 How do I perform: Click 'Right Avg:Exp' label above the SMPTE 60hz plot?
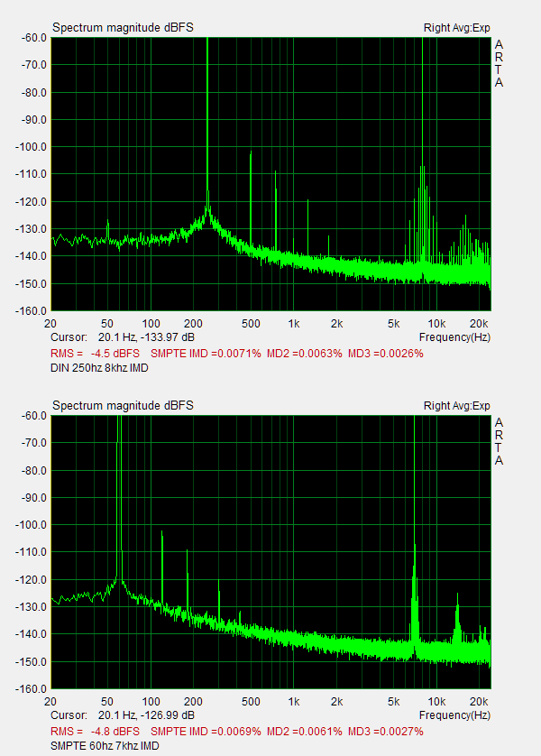click(x=457, y=406)
